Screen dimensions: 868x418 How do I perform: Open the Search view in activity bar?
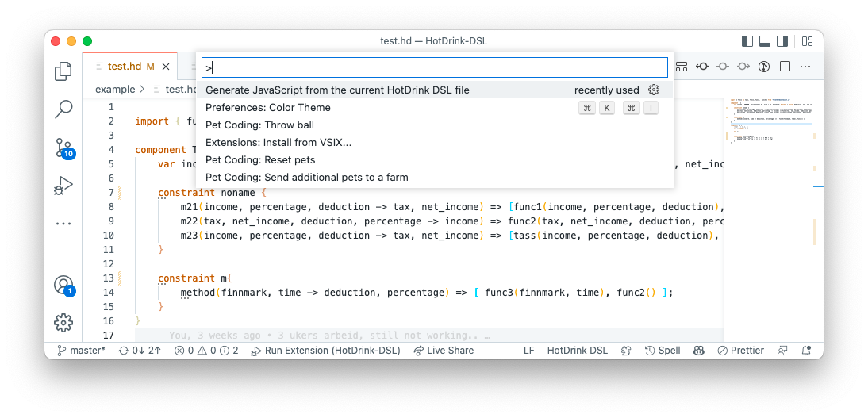point(63,109)
